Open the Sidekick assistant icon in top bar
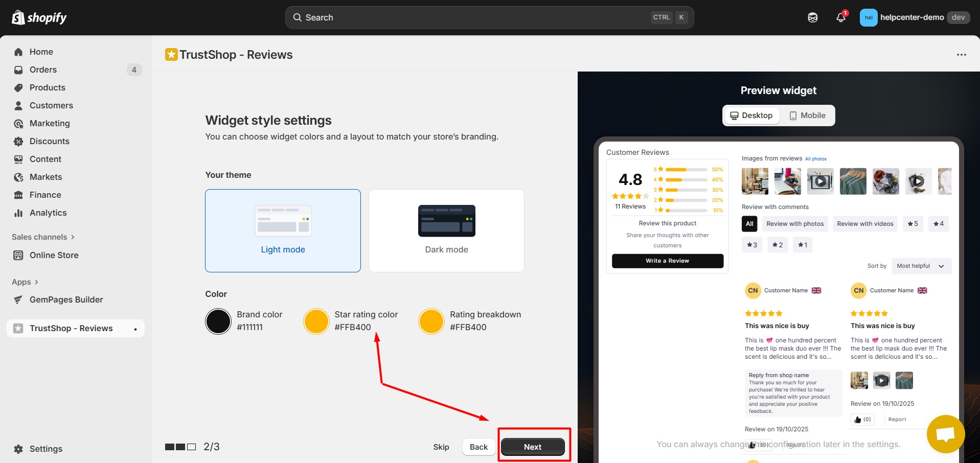Viewport: 980px width, 463px height. [x=812, y=17]
